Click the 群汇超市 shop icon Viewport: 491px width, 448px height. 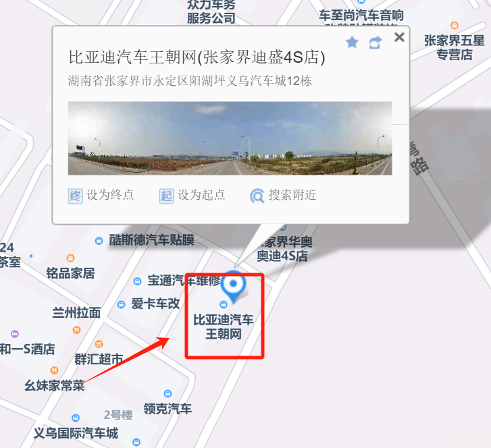click(99, 344)
